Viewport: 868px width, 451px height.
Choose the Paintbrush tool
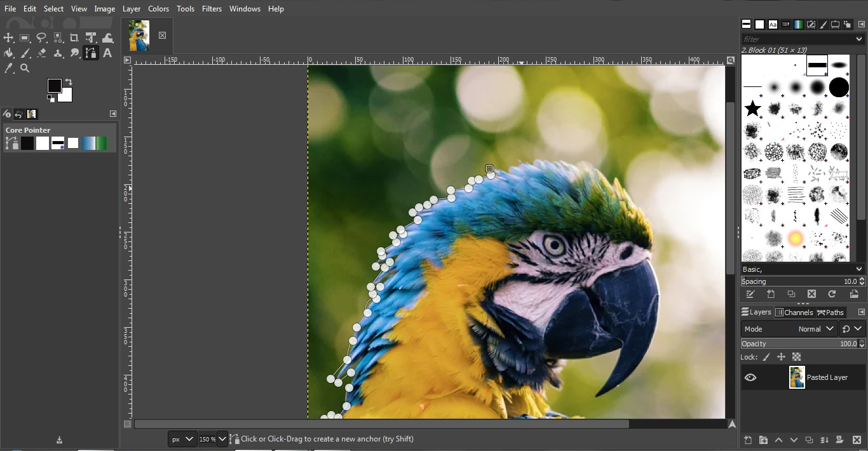coord(25,53)
